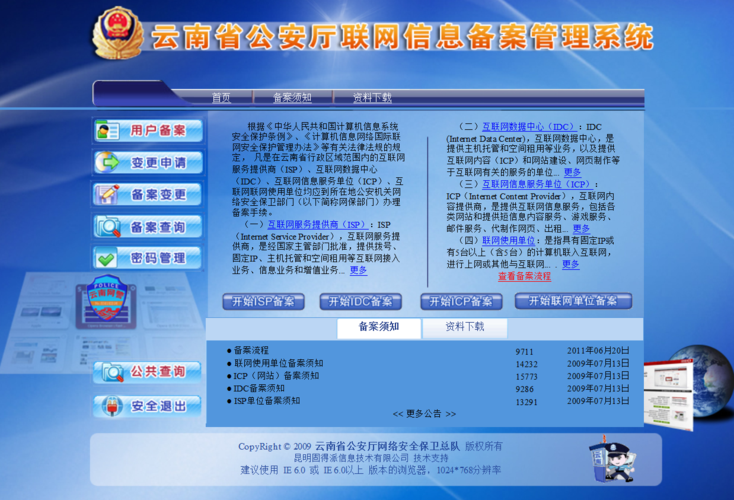Click the view count 13291
Image resolution: width=734 pixels, height=500 pixels.
click(527, 402)
